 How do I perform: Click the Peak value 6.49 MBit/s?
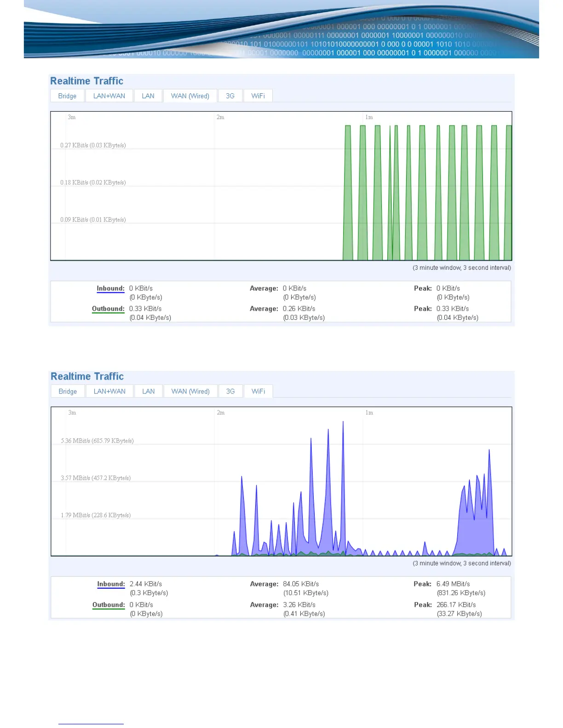click(453, 584)
